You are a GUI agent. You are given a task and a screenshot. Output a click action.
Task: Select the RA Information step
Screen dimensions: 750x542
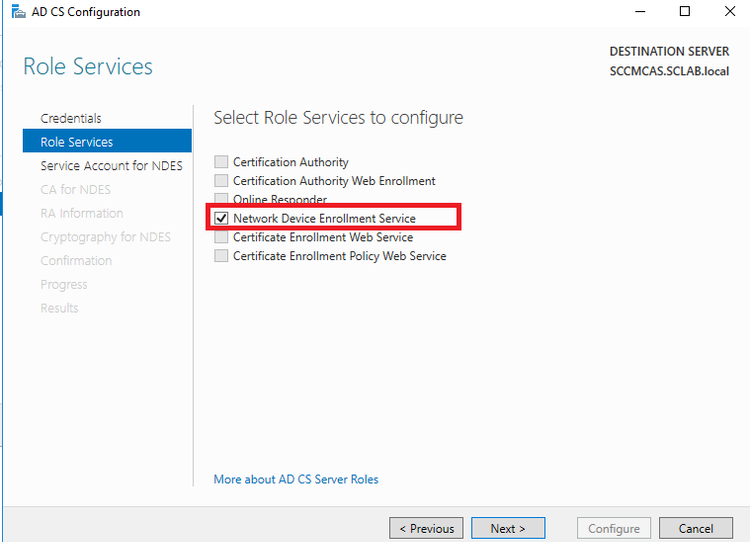82,213
